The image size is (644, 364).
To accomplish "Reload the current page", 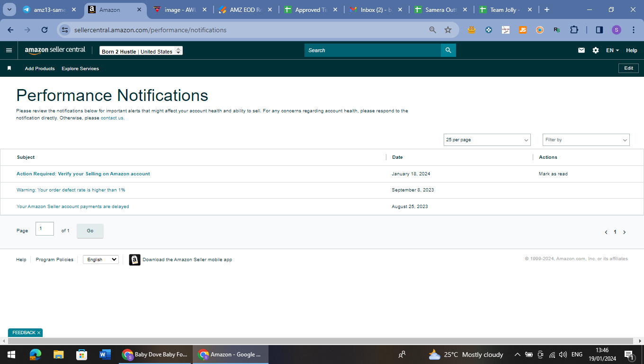I will click(x=45, y=30).
